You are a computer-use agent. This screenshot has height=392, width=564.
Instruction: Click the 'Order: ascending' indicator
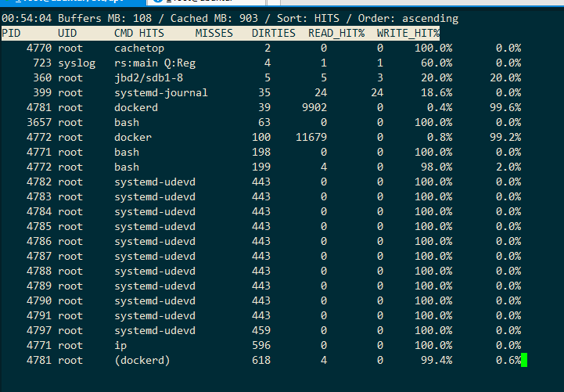(x=408, y=18)
